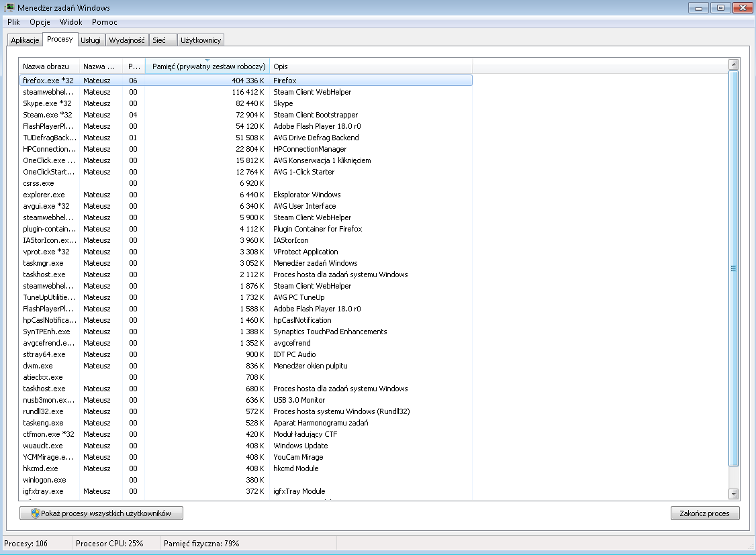Select the Steam.exe *32 process
Image resolution: width=756 pixels, height=555 pixels.
click(x=246, y=115)
